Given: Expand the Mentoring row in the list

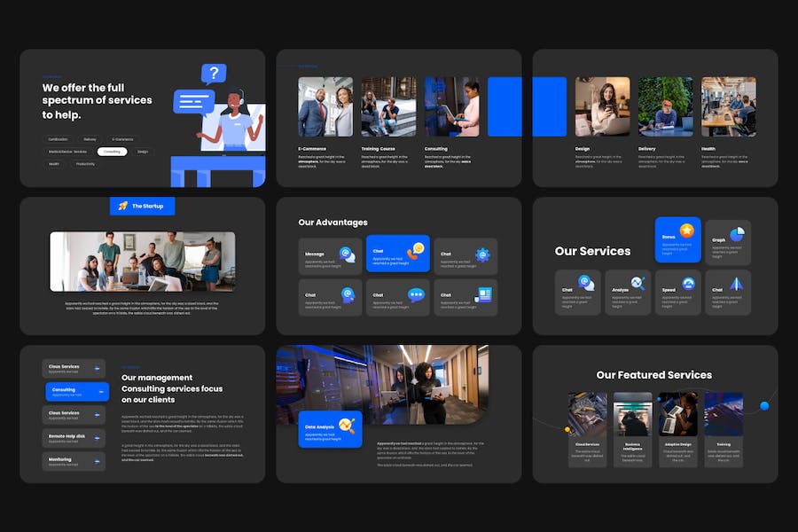Looking at the screenshot, I should (98, 462).
